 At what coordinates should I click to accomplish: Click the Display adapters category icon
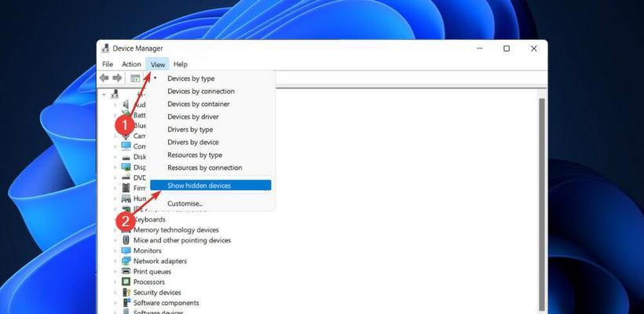pos(126,167)
